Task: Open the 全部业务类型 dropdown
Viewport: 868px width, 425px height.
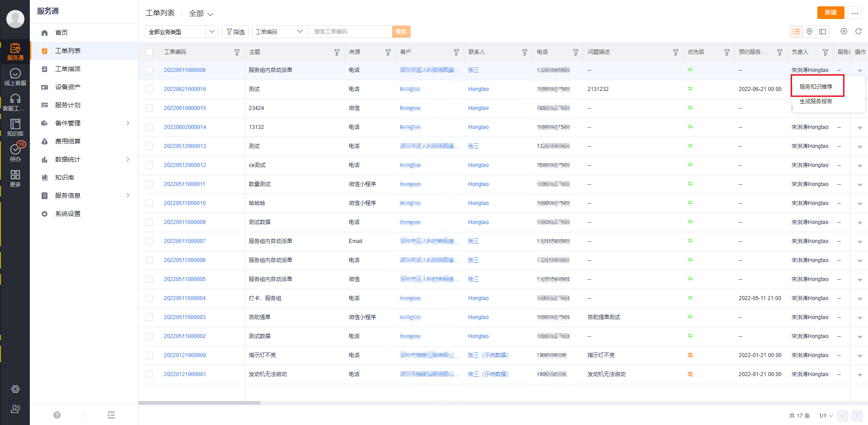Action: point(181,32)
